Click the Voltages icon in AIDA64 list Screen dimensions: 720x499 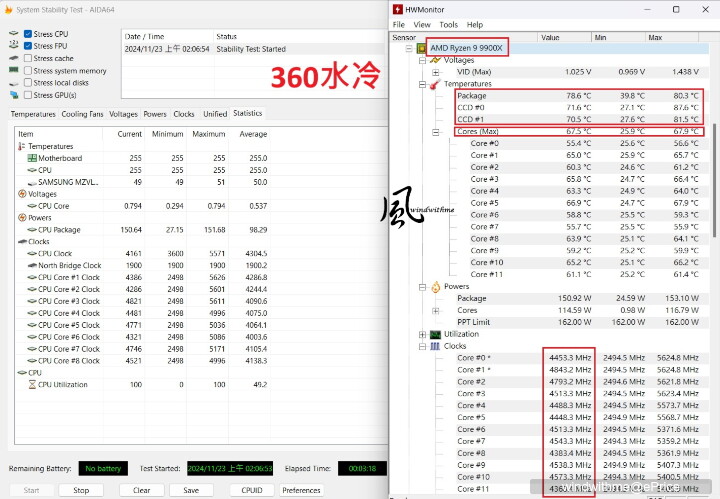point(22,194)
